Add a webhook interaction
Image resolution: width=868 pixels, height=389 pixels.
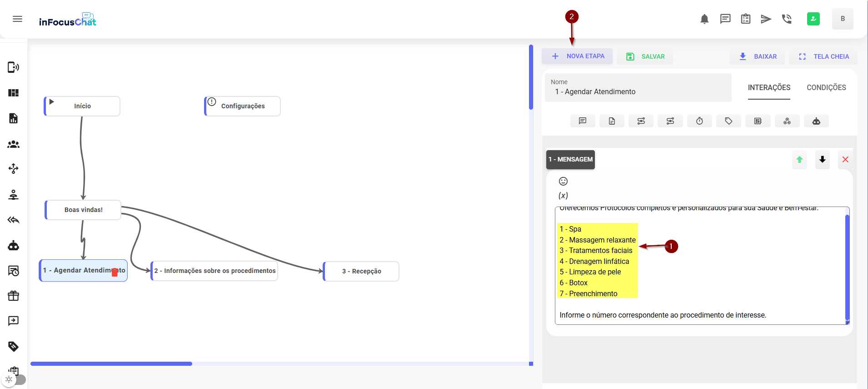coord(787,121)
